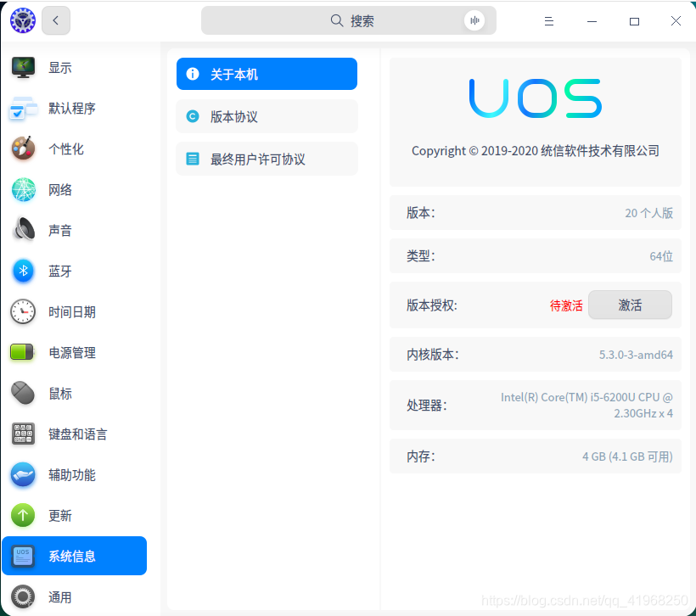Click the Intel Core i5-6200U processor text
Viewport: 696px width, 616px height.
[587, 406]
